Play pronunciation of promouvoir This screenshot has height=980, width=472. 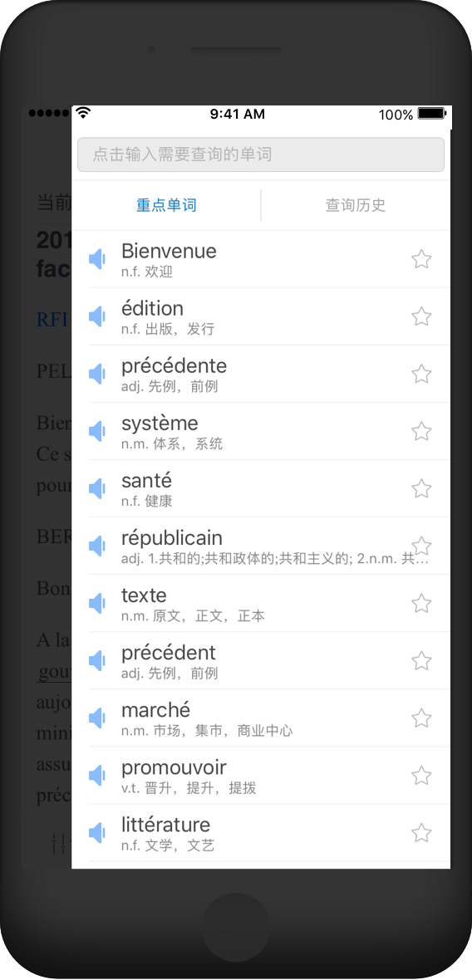tap(97, 776)
